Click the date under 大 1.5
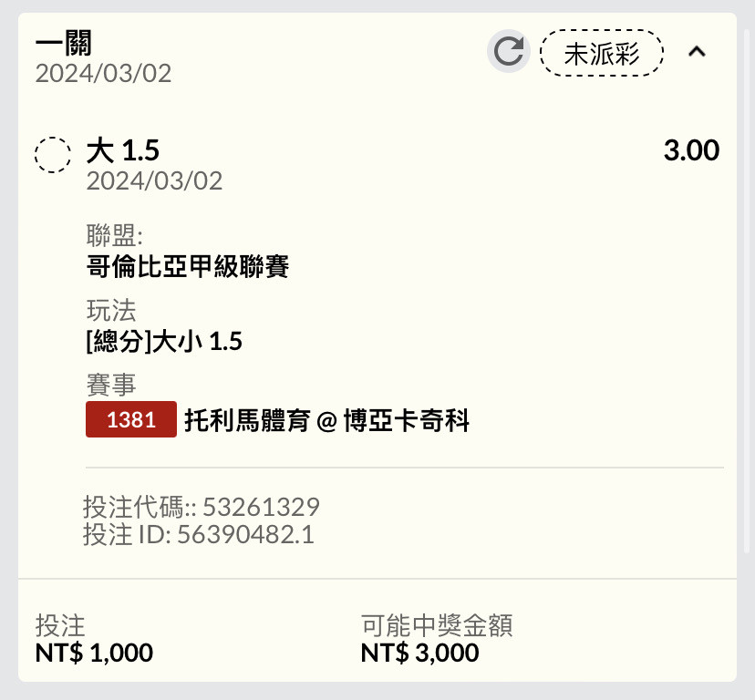The image size is (755, 700). pos(155,181)
